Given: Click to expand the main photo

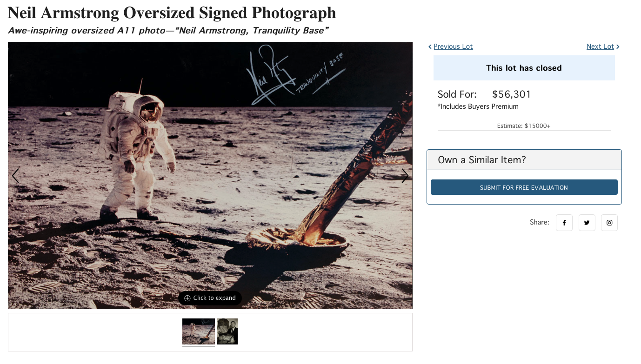Looking at the screenshot, I should pos(210,298).
